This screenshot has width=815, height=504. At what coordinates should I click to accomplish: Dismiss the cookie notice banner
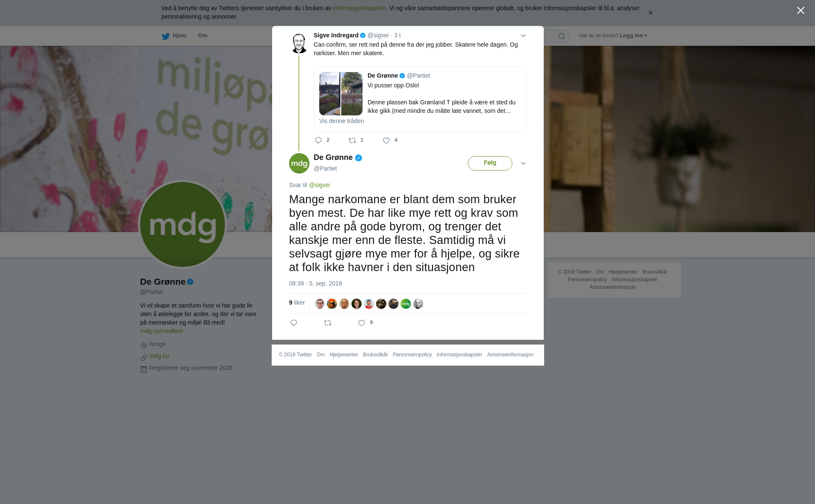[x=650, y=13]
